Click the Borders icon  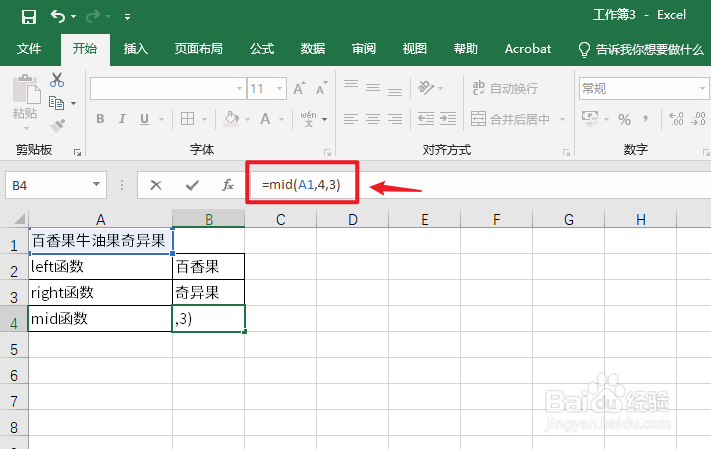pos(187,119)
